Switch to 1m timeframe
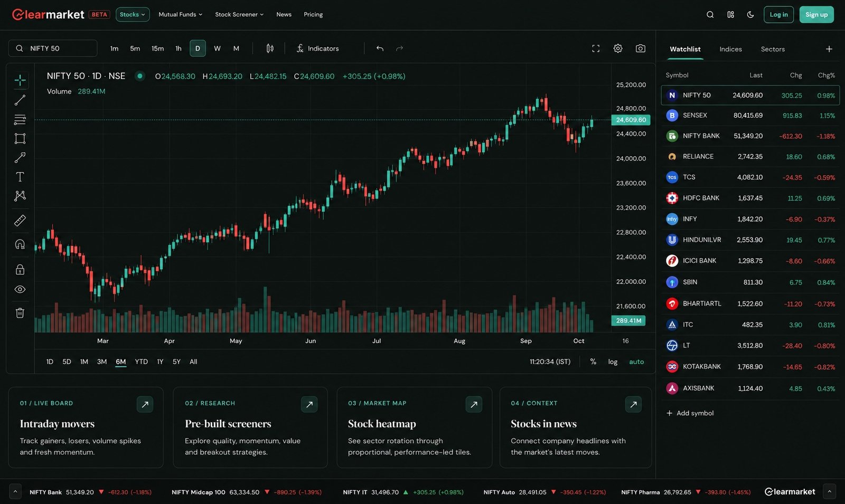 tap(114, 49)
